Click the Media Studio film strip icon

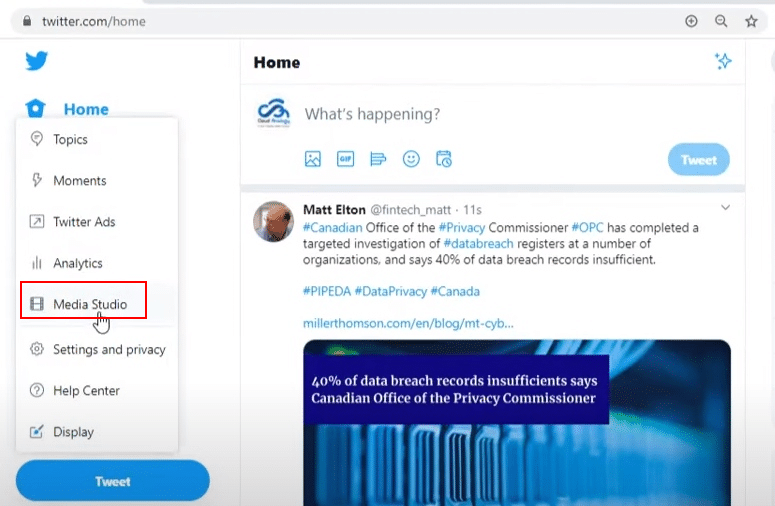coord(37,304)
